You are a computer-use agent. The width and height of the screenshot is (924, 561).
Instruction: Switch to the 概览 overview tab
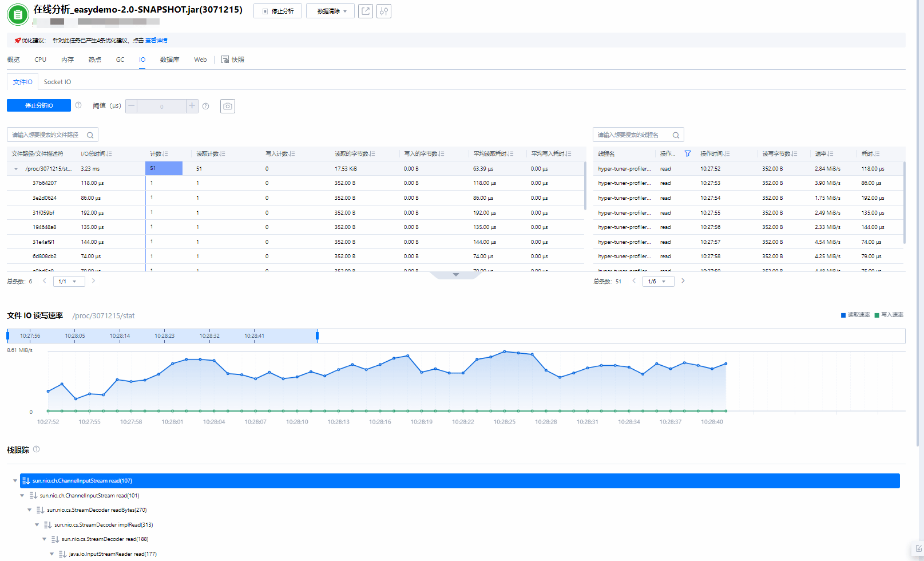point(13,60)
